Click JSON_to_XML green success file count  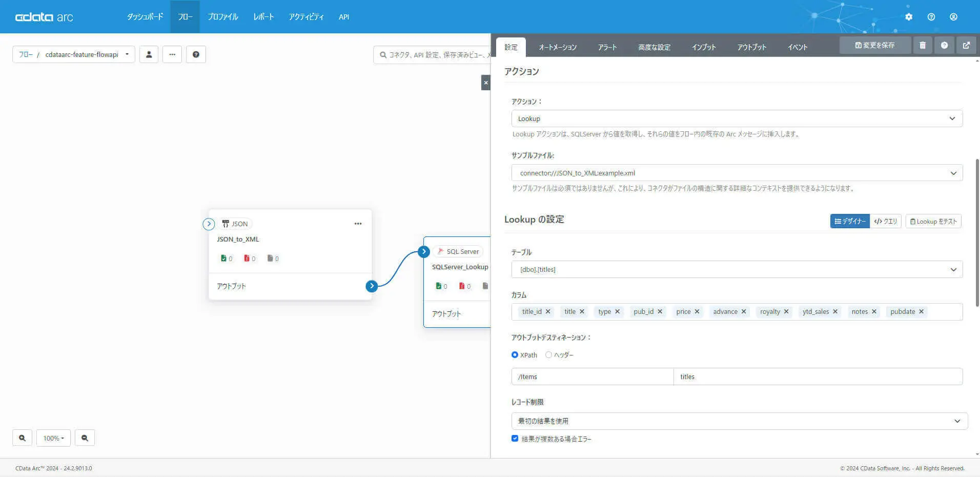tap(226, 259)
